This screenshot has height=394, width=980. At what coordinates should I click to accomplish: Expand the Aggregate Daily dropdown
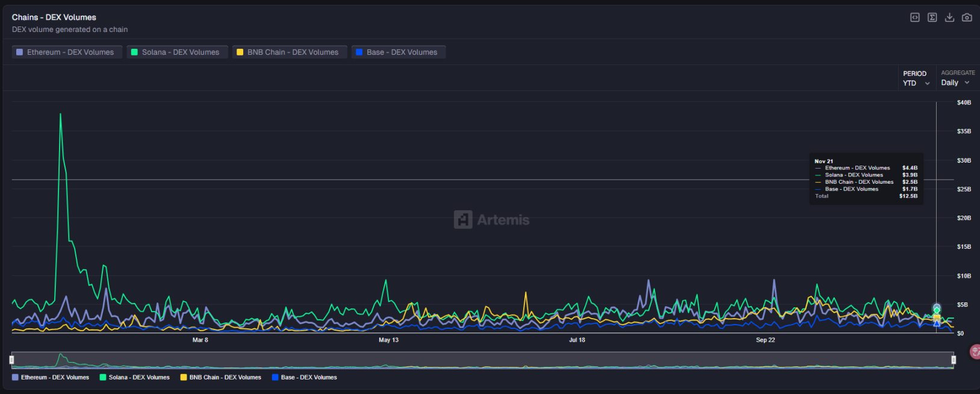point(955,83)
